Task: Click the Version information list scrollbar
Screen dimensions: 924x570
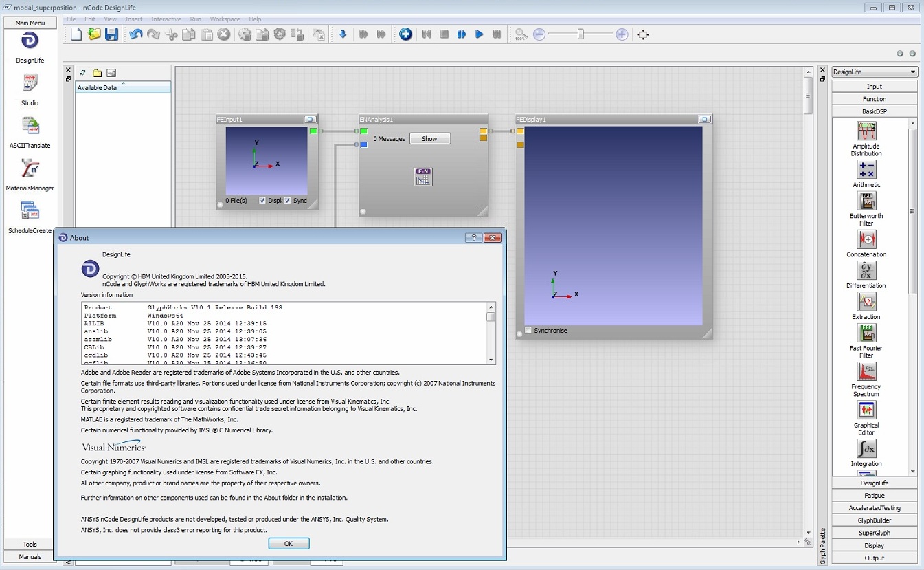Action: (x=491, y=333)
